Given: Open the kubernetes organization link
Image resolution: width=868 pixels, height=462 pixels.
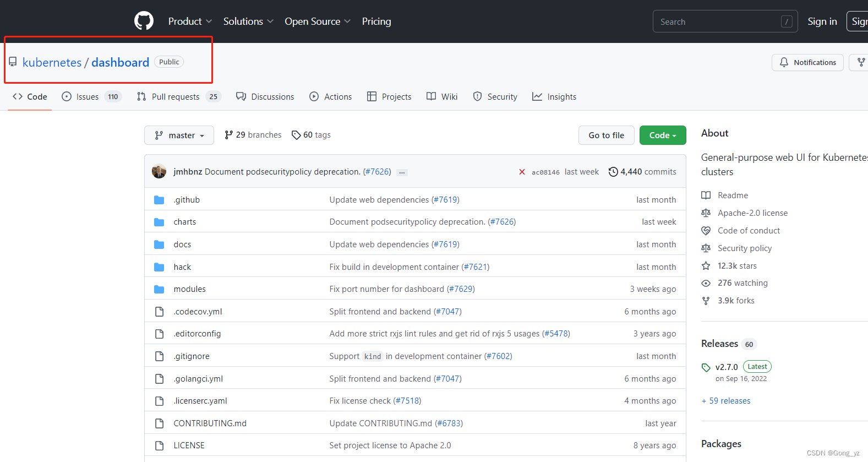Looking at the screenshot, I should (52, 62).
